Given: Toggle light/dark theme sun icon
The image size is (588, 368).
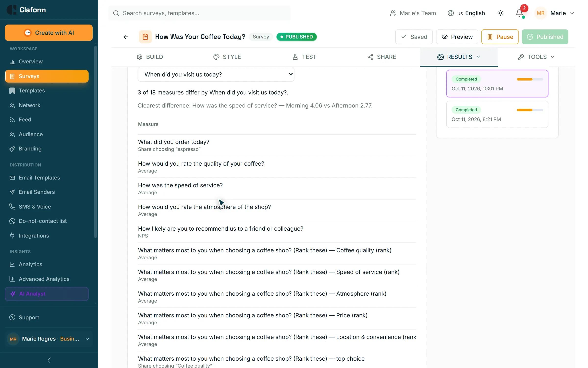Looking at the screenshot, I should pos(501,13).
